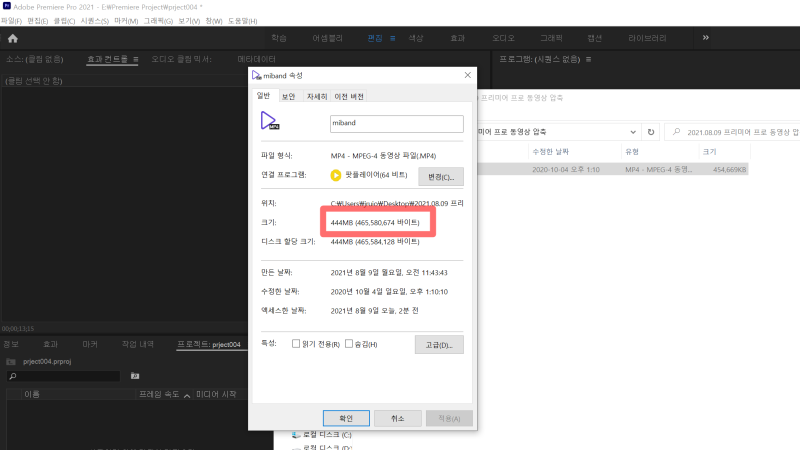Select the 454,669KB file row in Explorer
This screenshot has height=450, width=800.
click(x=612, y=169)
